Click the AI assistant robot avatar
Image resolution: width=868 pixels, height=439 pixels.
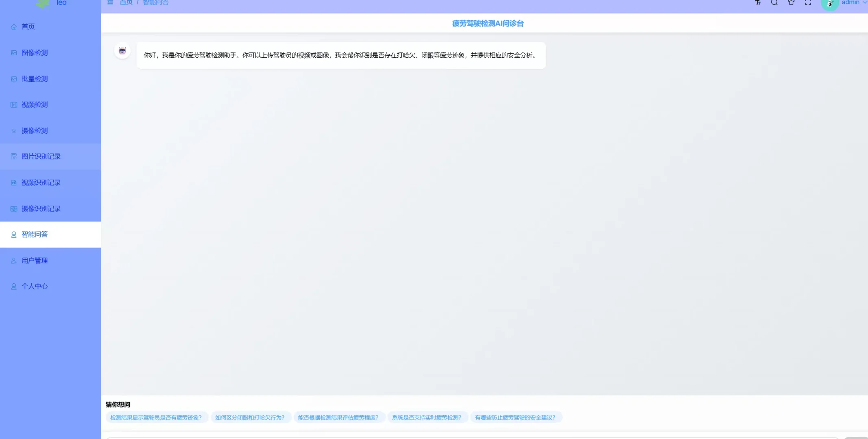click(x=122, y=51)
